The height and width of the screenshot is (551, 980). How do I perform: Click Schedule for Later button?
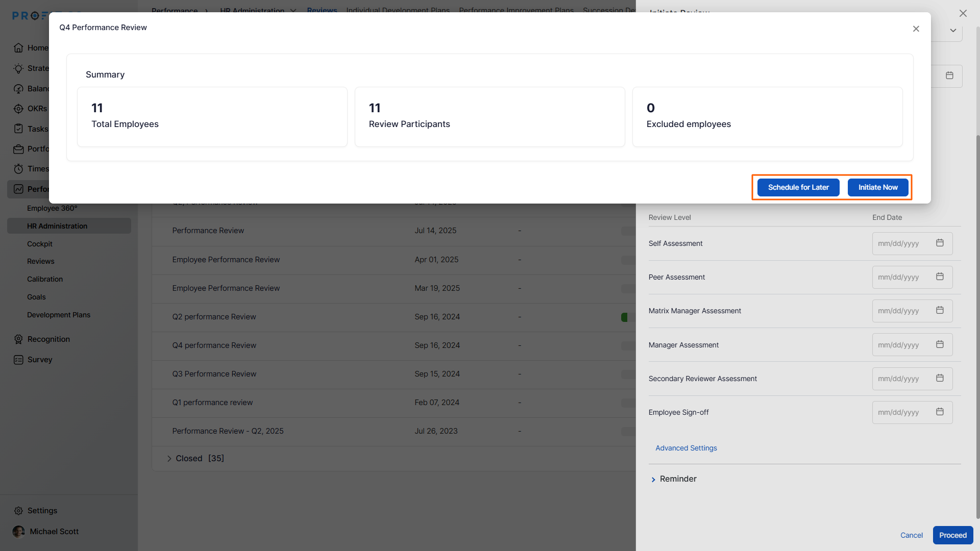798,187
